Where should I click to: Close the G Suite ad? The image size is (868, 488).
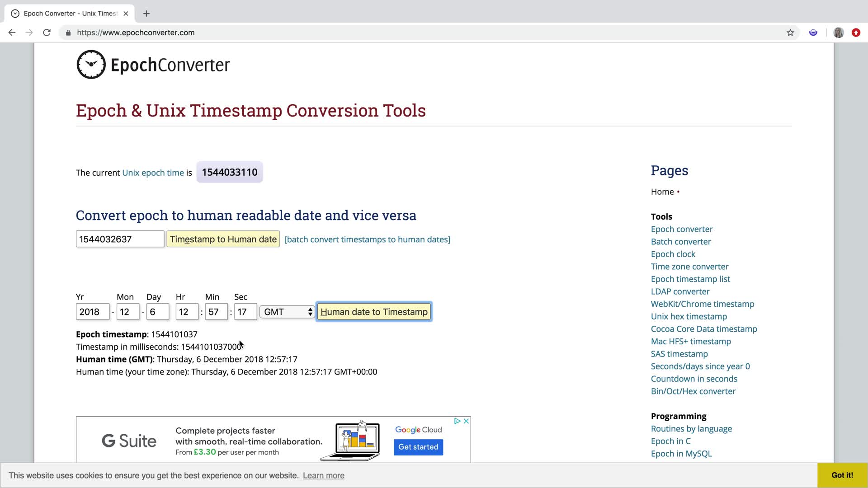(466, 421)
